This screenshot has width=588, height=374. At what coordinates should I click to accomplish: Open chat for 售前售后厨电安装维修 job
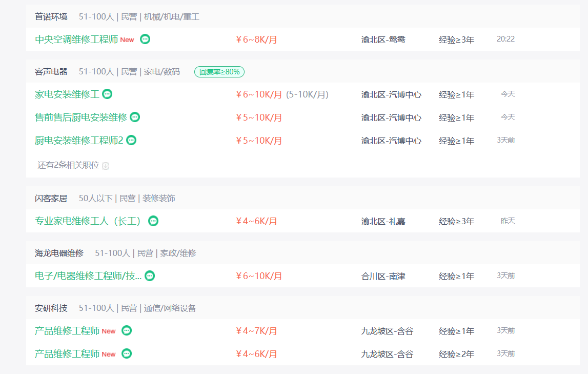135,117
